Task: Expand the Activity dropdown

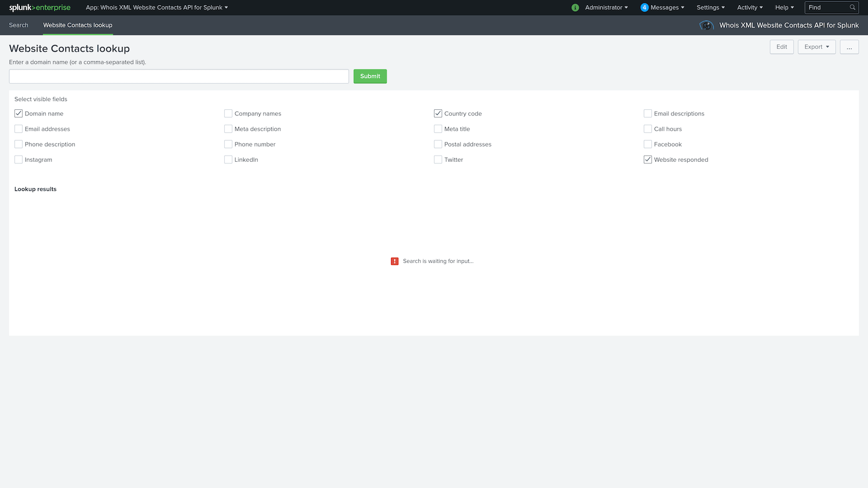Action: (x=750, y=8)
